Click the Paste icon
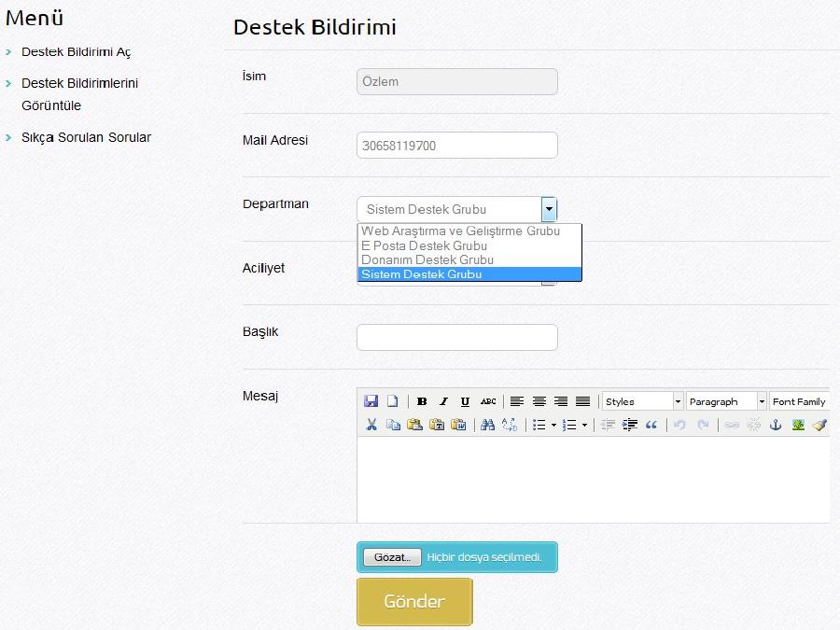The width and height of the screenshot is (840, 630). (414, 425)
